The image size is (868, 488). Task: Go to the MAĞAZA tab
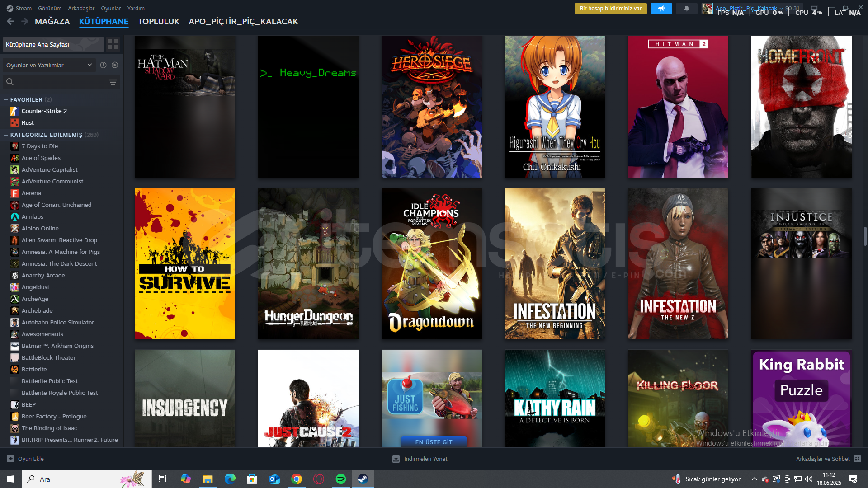point(52,21)
